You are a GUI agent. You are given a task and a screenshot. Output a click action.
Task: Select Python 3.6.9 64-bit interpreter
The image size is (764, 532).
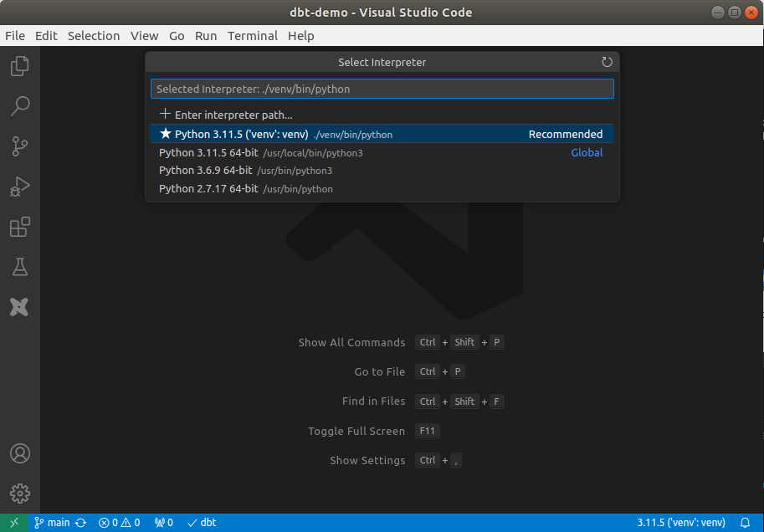click(x=382, y=171)
